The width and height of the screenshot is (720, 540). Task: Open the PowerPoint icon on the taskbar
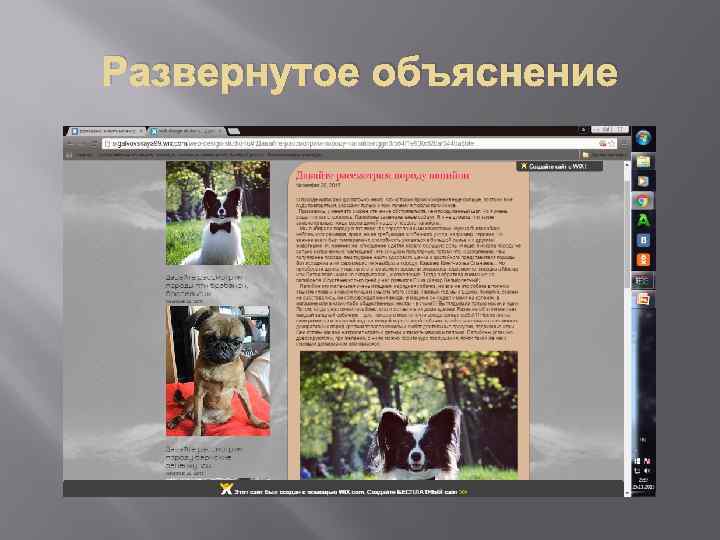(x=643, y=299)
